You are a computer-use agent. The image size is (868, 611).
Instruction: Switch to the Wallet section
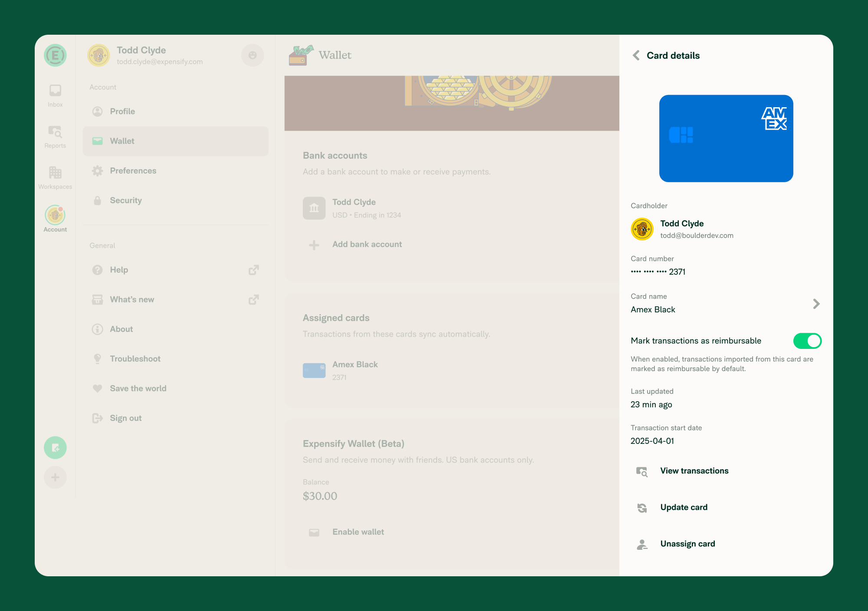click(122, 141)
